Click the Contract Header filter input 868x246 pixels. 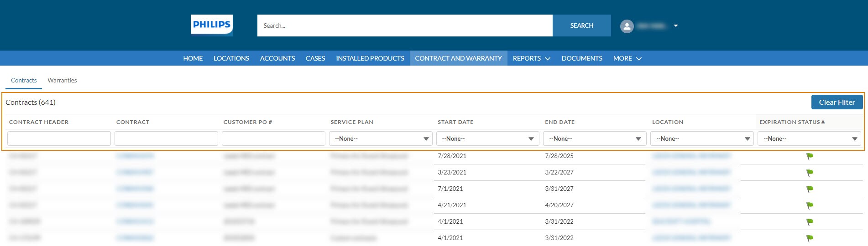(x=59, y=138)
